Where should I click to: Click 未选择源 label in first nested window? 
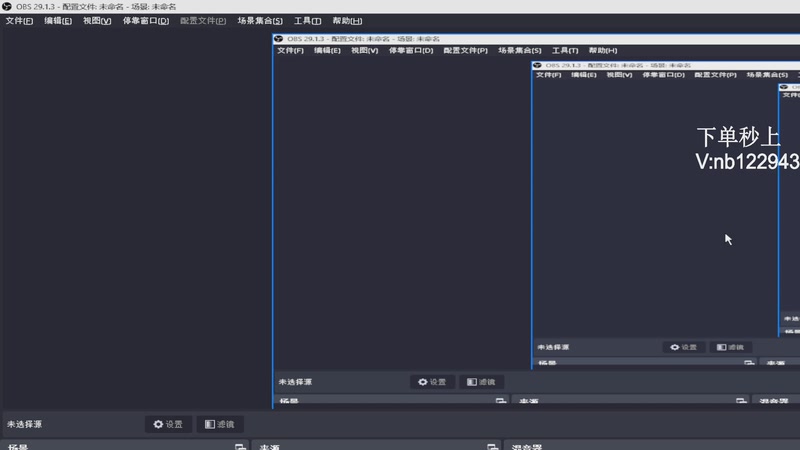(295, 382)
